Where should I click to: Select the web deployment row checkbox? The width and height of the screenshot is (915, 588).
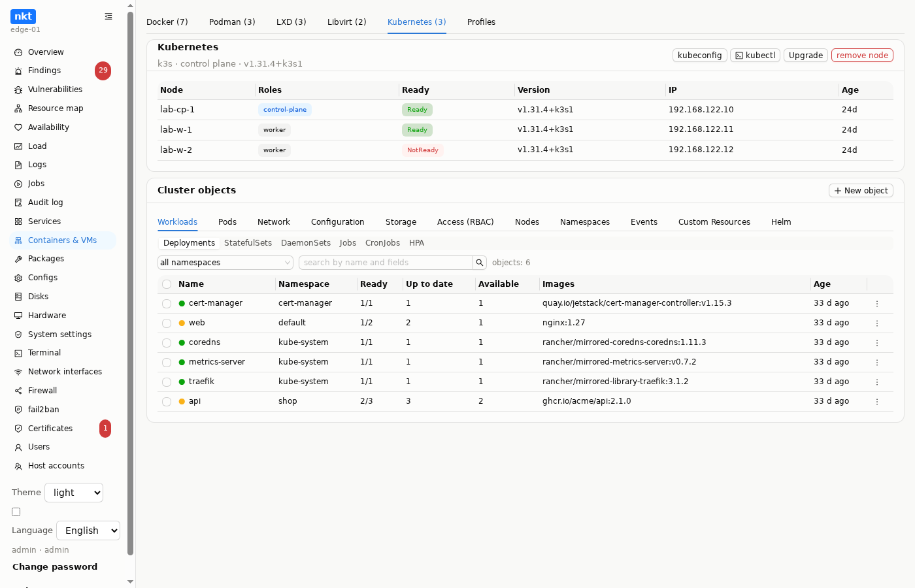coord(167,323)
